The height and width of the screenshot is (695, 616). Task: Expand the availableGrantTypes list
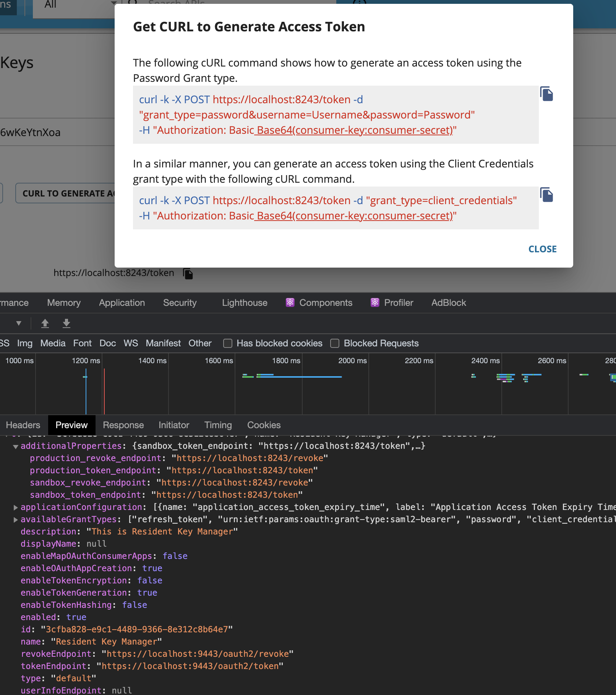16,520
